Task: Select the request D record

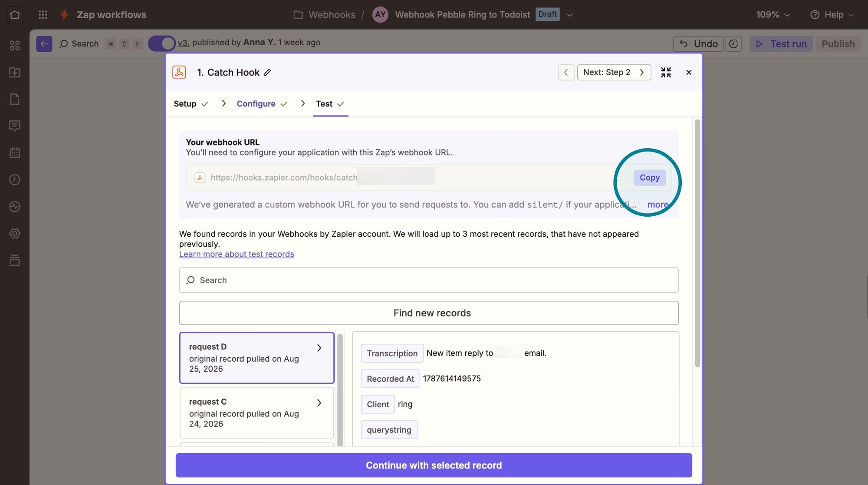Action: pos(256,358)
